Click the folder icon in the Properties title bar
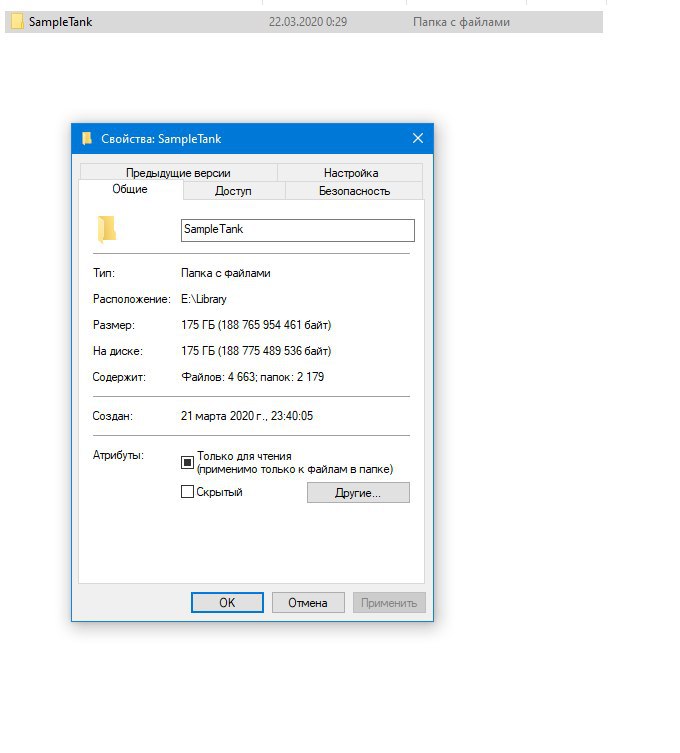 click(x=87, y=138)
